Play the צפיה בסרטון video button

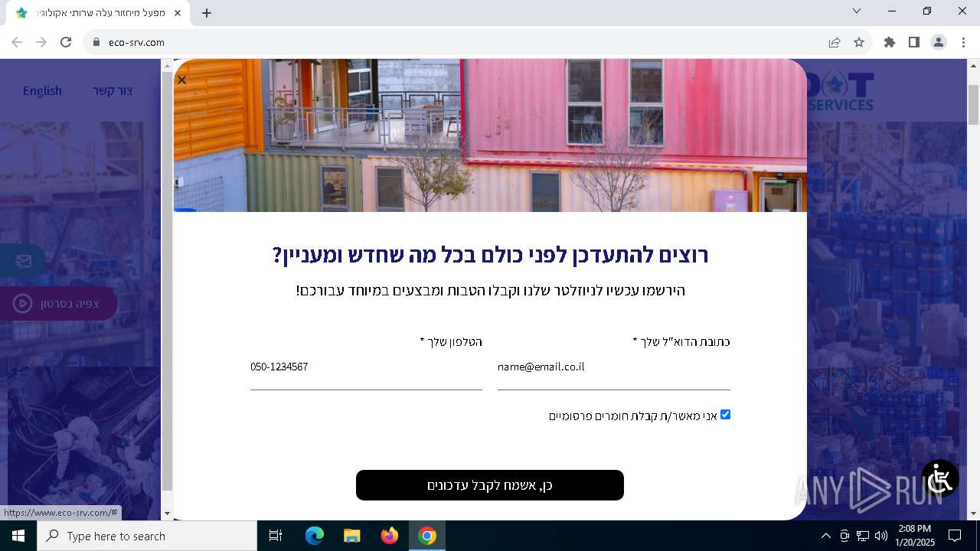click(57, 304)
